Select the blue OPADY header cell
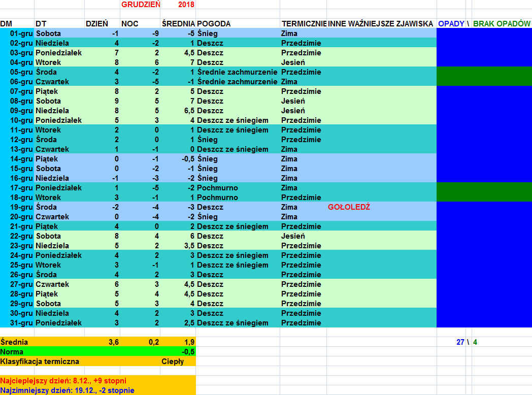The height and width of the screenshot is (395, 532). (451, 24)
